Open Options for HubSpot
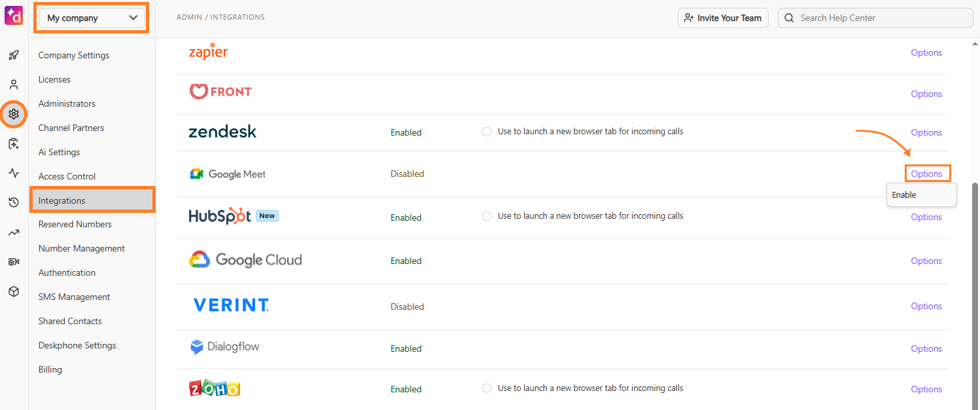This screenshot has width=980, height=410. click(926, 217)
